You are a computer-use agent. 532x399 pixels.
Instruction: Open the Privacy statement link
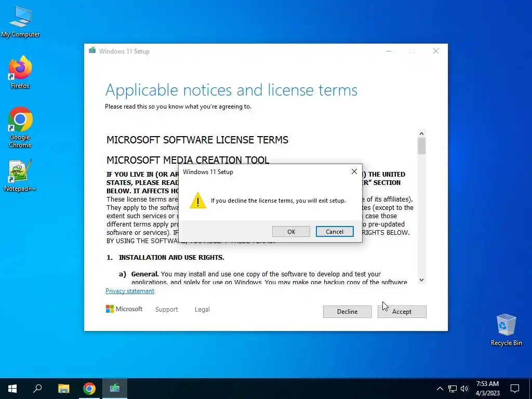click(129, 291)
